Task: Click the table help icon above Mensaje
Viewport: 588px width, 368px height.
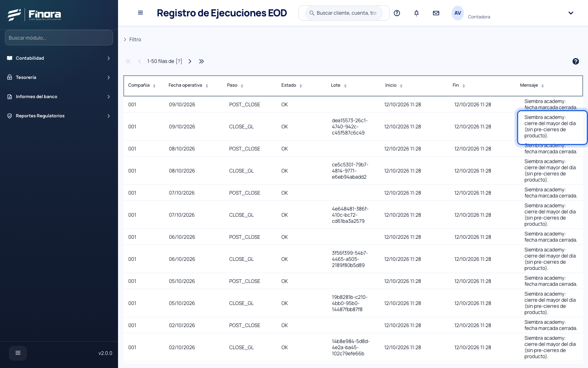Action: coord(576,61)
